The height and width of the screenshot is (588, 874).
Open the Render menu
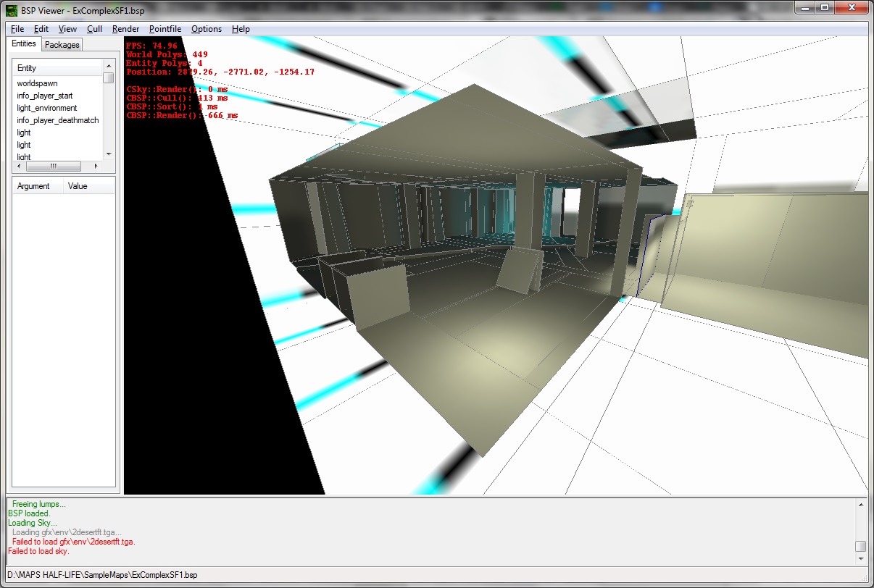click(x=125, y=29)
